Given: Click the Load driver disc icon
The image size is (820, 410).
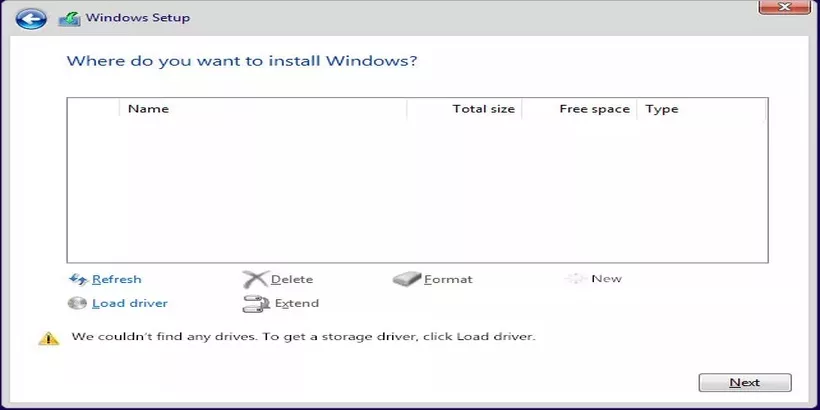Looking at the screenshot, I should pos(77,303).
